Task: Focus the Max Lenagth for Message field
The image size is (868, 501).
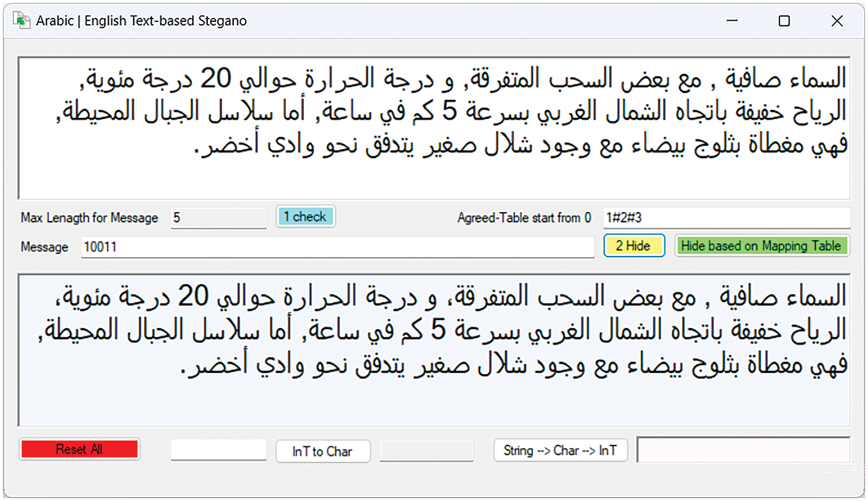Action: click(218, 218)
